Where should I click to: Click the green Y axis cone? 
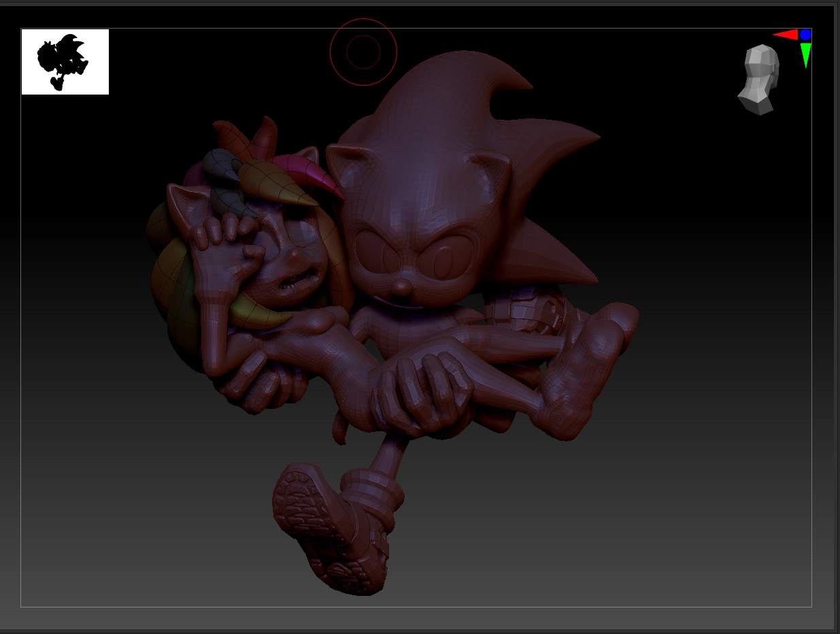pos(805,54)
